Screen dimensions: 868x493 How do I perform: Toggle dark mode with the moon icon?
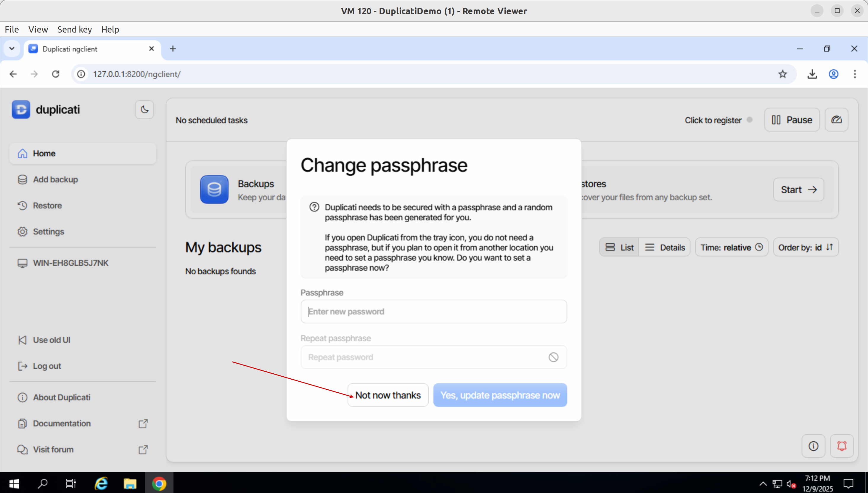(x=144, y=109)
